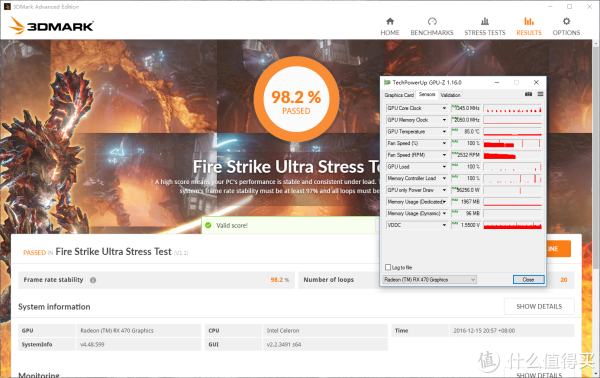Expand the VDDC sensor dropdown
The image size is (600, 378).
click(x=444, y=225)
